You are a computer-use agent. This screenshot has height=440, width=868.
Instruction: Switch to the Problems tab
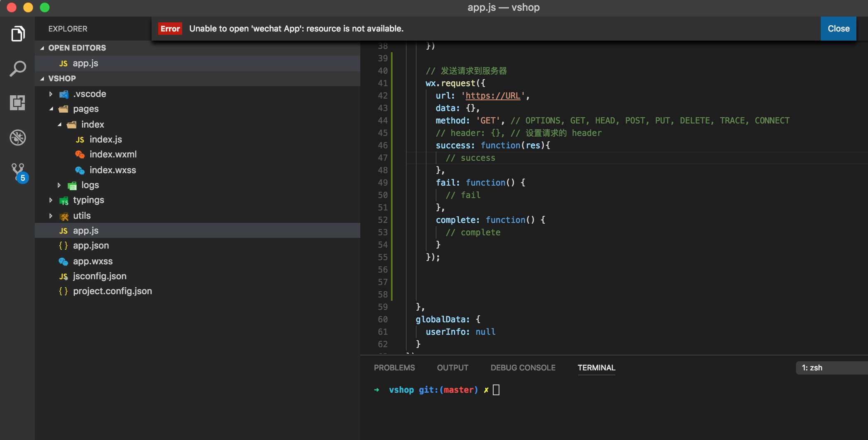point(394,368)
